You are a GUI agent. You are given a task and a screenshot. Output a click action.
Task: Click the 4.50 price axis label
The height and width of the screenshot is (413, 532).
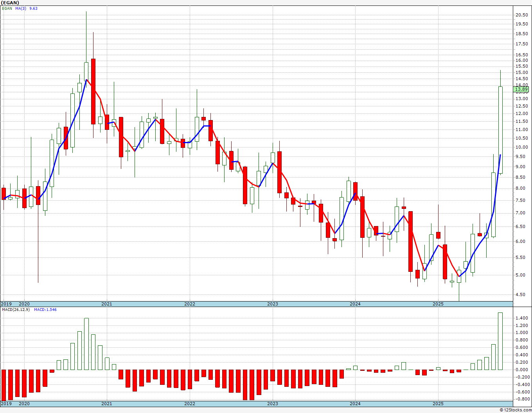pyautogui.click(x=521, y=295)
